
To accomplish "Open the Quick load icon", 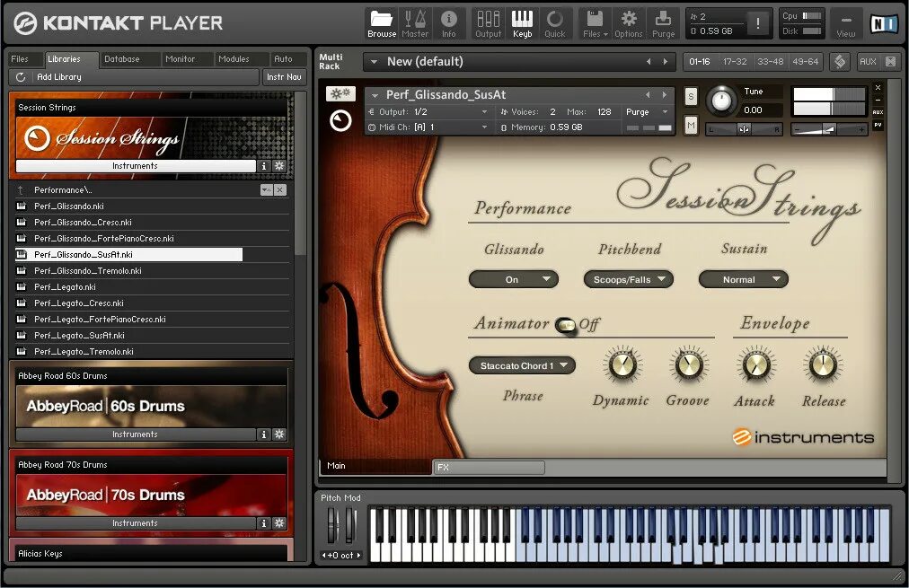I will coord(555,23).
